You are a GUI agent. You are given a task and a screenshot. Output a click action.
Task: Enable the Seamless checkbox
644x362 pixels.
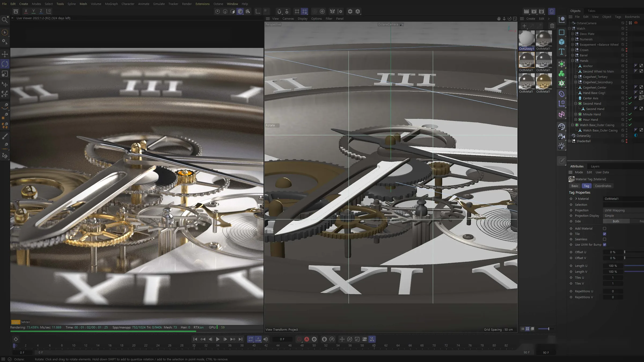coord(605,239)
